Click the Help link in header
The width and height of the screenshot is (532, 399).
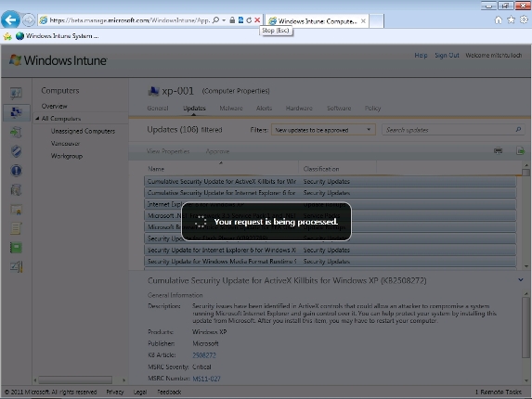pos(421,56)
